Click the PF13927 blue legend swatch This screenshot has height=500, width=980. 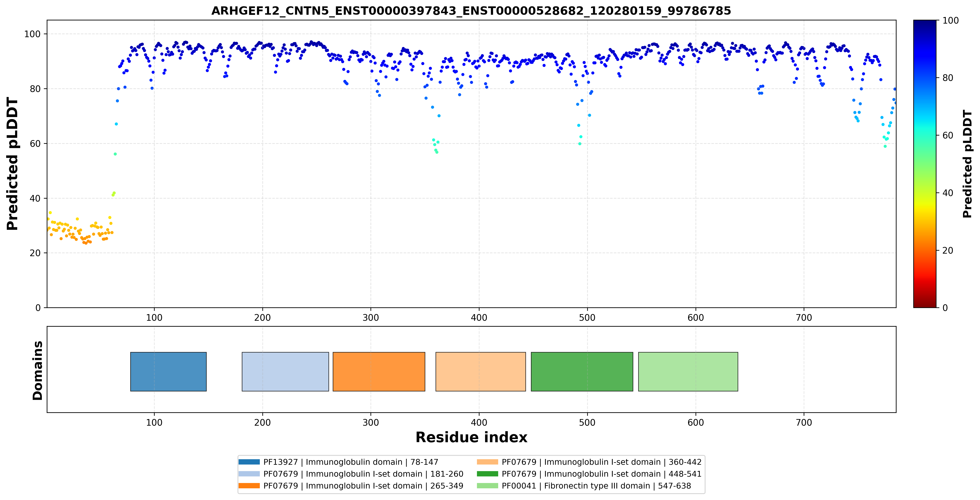(249, 462)
